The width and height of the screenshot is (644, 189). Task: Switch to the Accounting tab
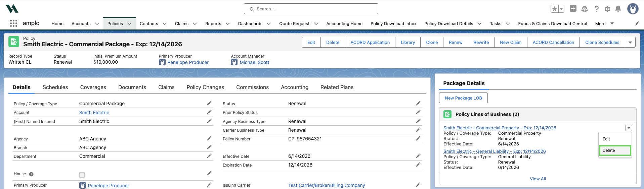[x=295, y=87]
